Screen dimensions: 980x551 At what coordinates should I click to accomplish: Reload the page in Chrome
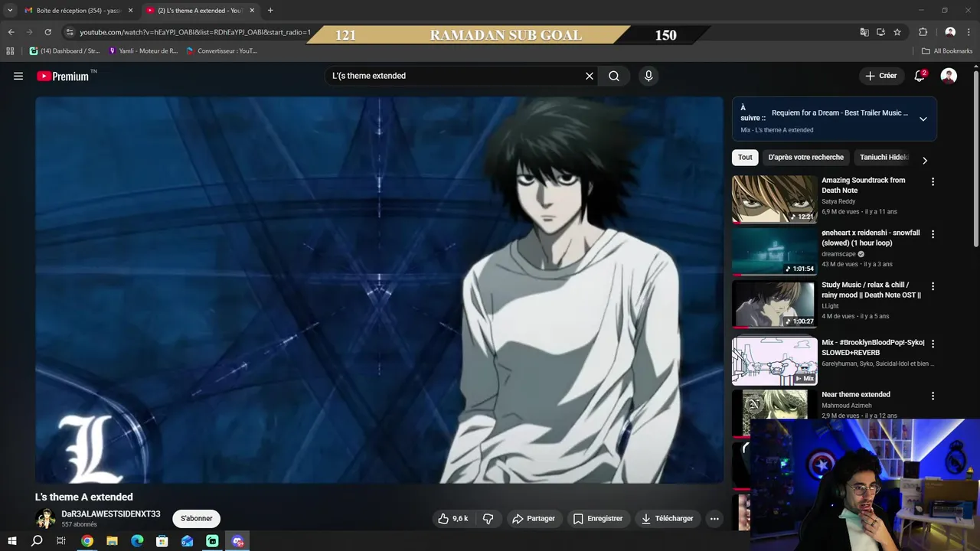click(47, 32)
